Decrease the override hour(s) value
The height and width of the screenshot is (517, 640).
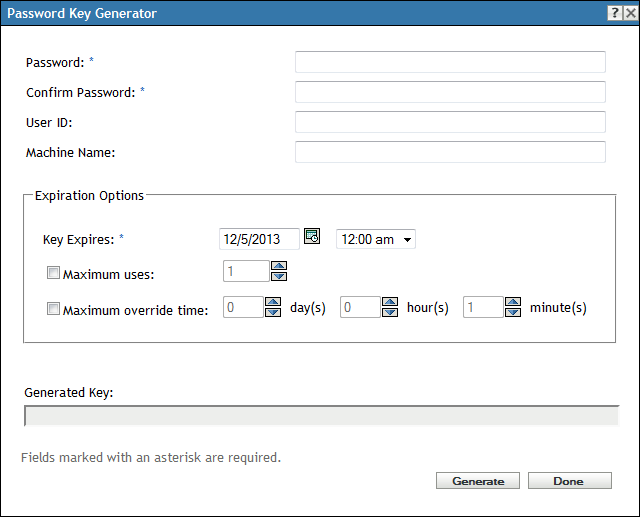(x=390, y=314)
